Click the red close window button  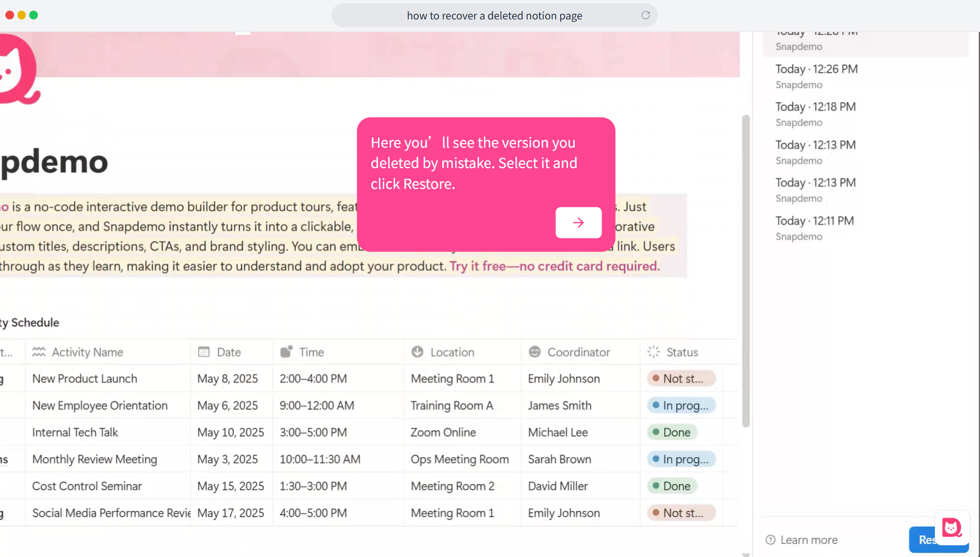pos(9,15)
